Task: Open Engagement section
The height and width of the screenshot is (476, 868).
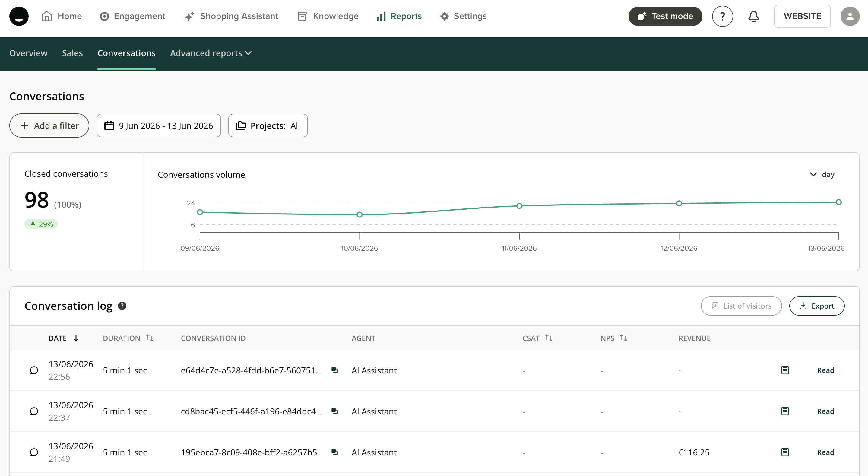Action: 132,16
